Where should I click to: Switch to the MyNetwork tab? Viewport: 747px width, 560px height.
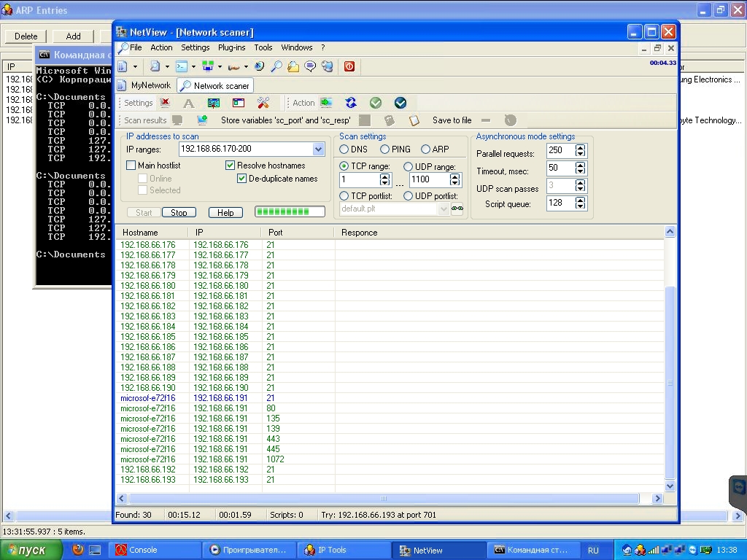144,85
